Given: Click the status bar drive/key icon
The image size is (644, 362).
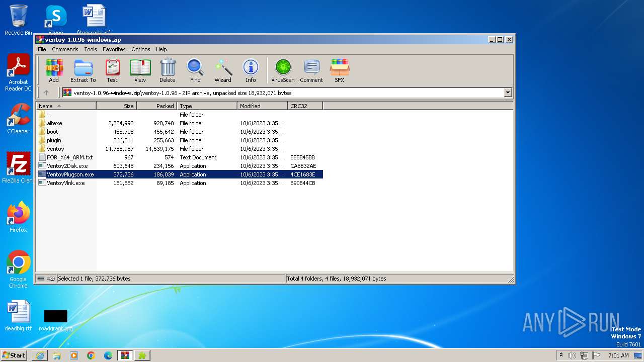Looking at the screenshot, I should pyautogui.click(x=46, y=279).
